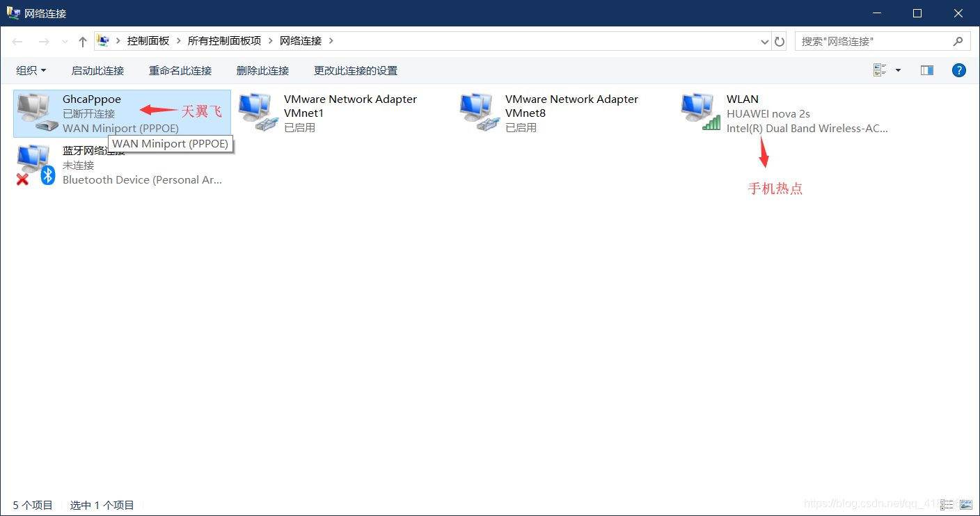Click the back navigation arrow
This screenshot has width=980, height=516.
click(18, 42)
